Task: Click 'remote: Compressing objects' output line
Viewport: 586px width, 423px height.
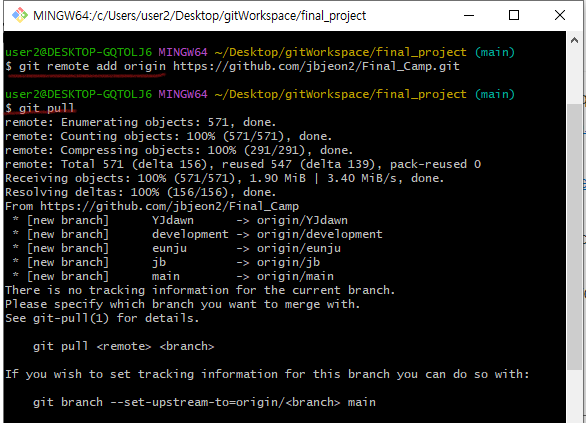Action: tap(179, 150)
